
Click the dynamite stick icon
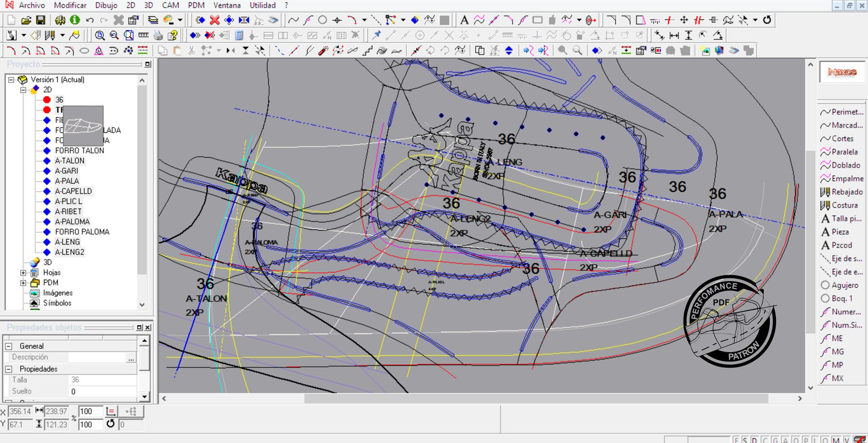[x=323, y=50]
